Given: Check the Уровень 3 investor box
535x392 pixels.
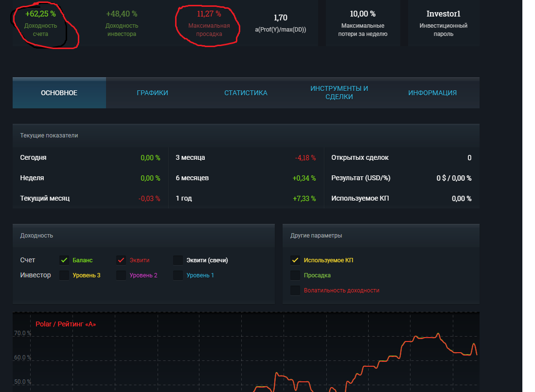Looking at the screenshot, I should (x=64, y=275).
